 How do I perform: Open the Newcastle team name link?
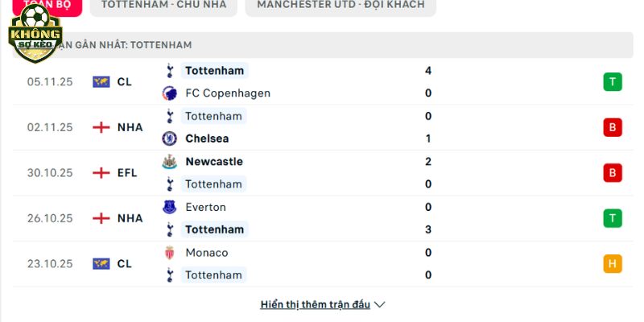(x=213, y=161)
